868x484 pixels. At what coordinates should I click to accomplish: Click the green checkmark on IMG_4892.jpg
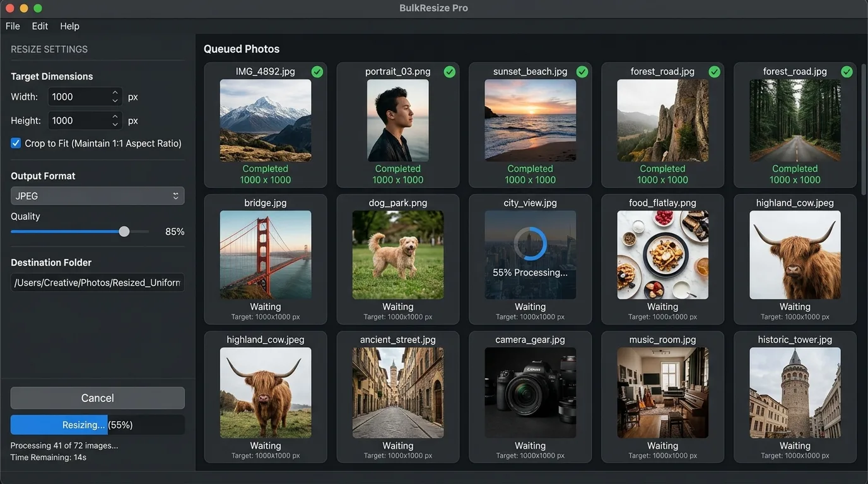tap(317, 72)
